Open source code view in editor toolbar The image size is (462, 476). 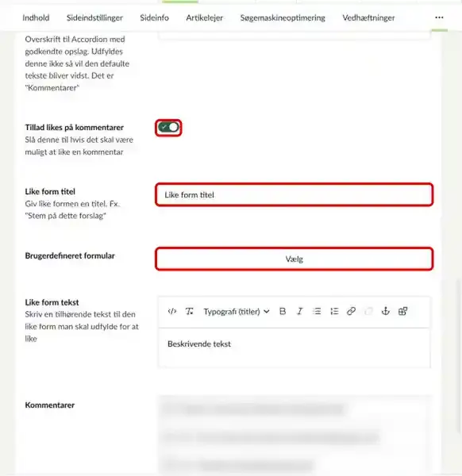pyautogui.click(x=172, y=312)
